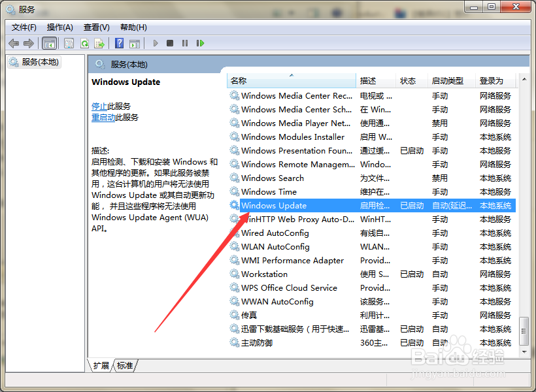Click the Start Service play icon
This screenshot has width=536, height=392.
click(156, 43)
